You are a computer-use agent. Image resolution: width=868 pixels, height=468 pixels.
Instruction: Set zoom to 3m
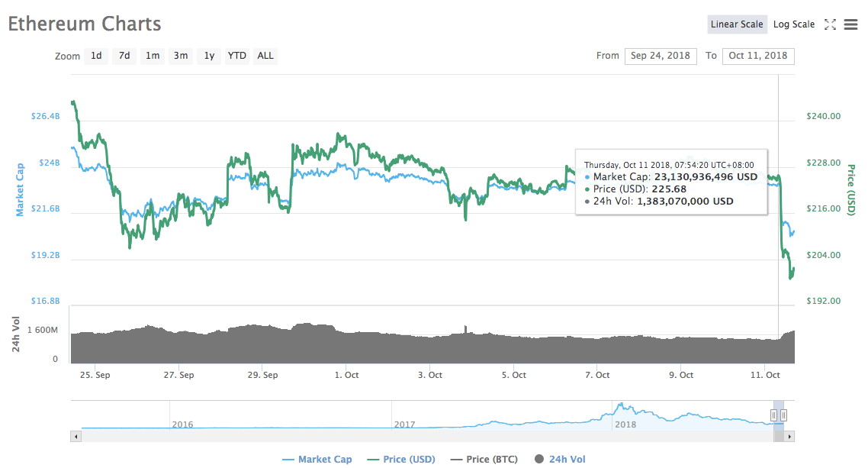point(181,56)
